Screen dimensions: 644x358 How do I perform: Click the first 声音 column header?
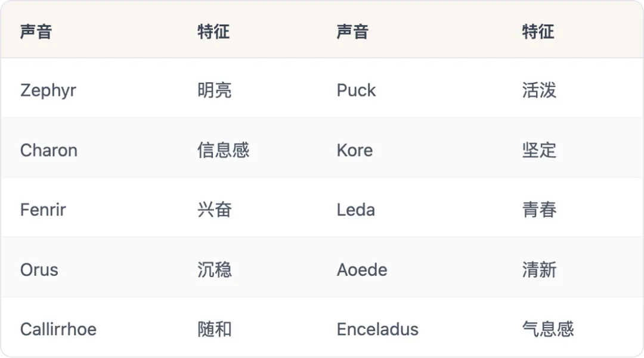[x=36, y=32]
